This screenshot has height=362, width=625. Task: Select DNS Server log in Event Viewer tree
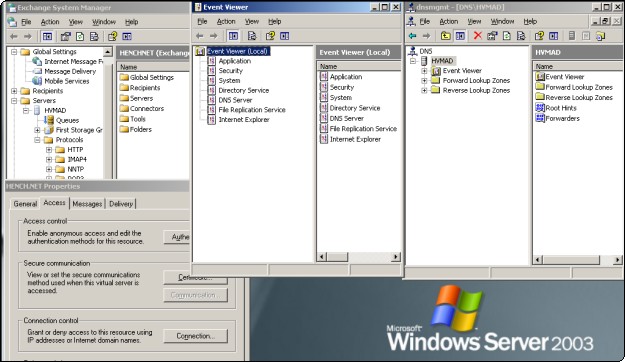(235, 100)
